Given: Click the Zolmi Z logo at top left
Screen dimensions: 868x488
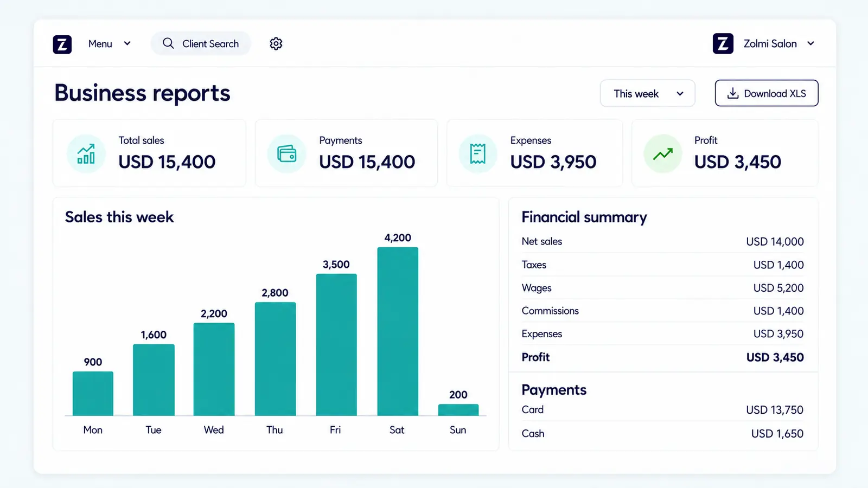Looking at the screenshot, I should pos(62,44).
